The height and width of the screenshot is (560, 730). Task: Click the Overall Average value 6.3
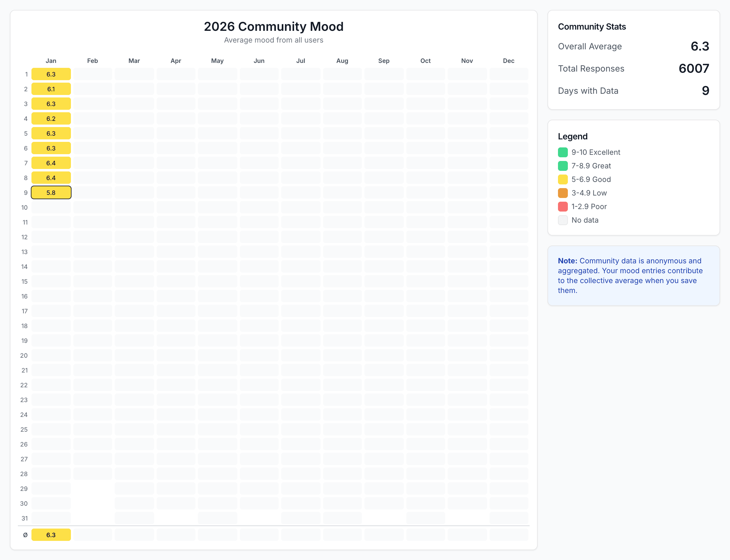pyautogui.click(x=700, y=46)
